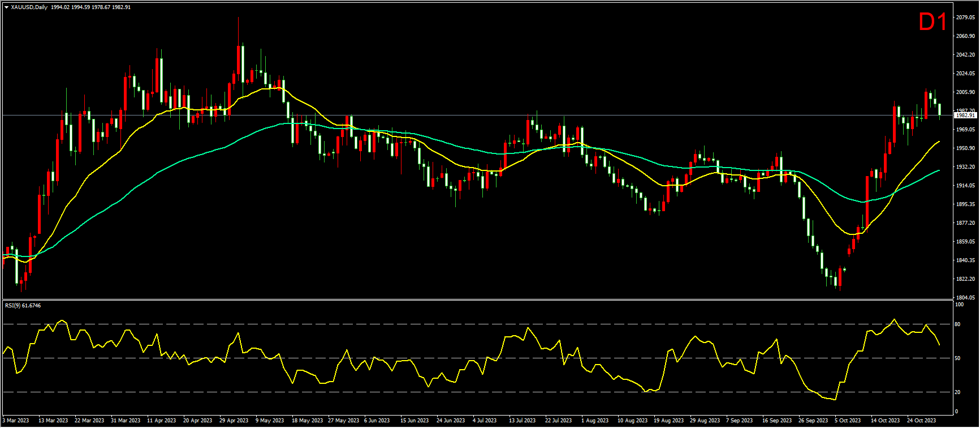
Task: Select the 24 Oct 2023 time axis label
Action: 922,421
